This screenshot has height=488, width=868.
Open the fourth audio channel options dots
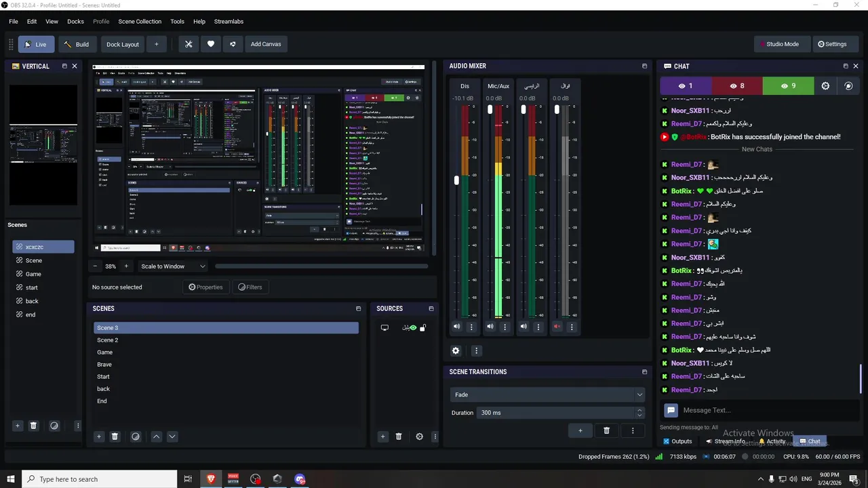click(x=572, y=327)
